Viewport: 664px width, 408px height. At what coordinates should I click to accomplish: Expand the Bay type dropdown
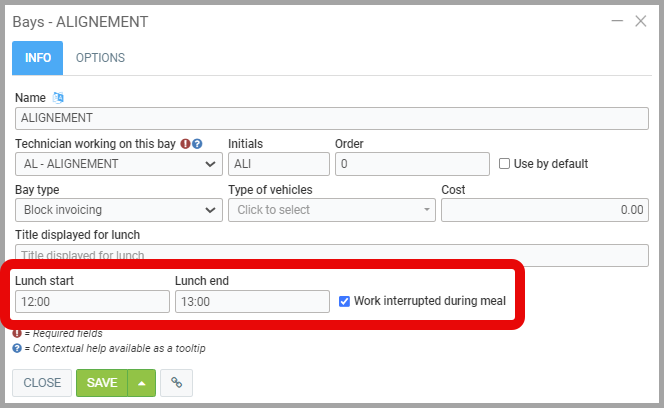[x=118, y=210]
